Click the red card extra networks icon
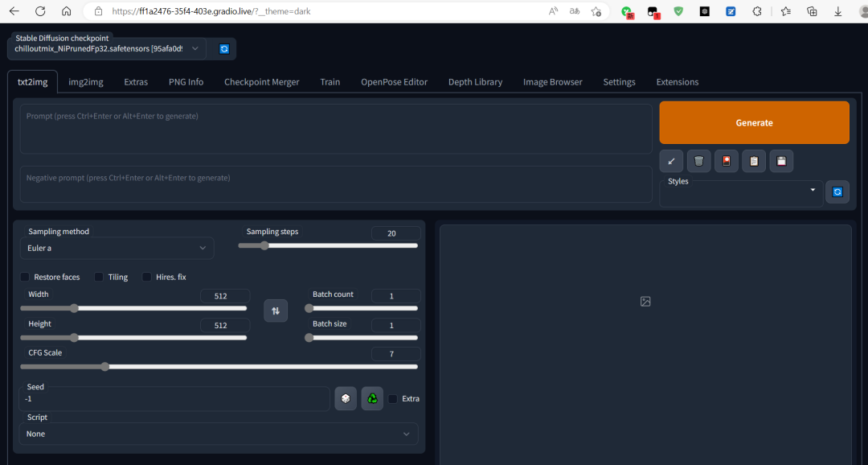The width and height of the screenshot is (868, 465). pyautogui.click(x=727, y=161)
